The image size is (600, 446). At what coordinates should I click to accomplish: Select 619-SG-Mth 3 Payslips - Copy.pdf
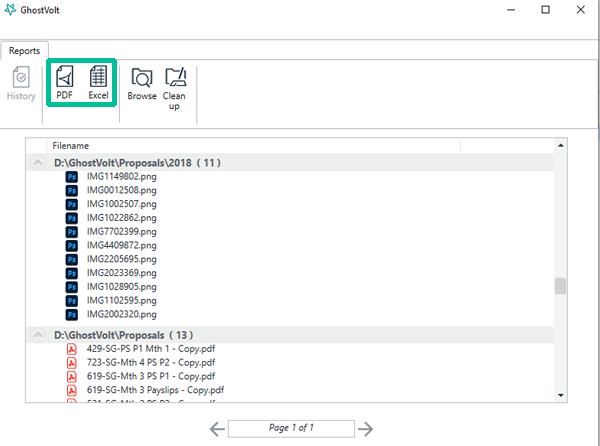155,390
